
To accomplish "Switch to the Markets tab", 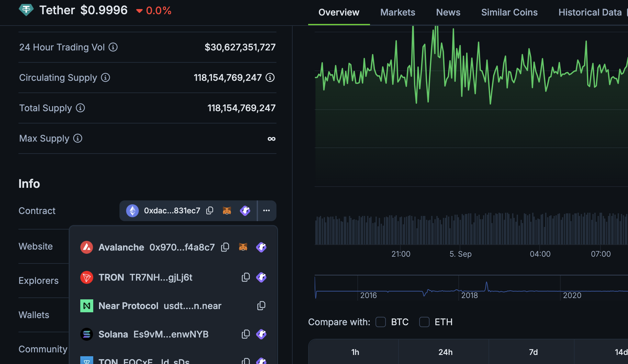I will [x=398, y=12].
